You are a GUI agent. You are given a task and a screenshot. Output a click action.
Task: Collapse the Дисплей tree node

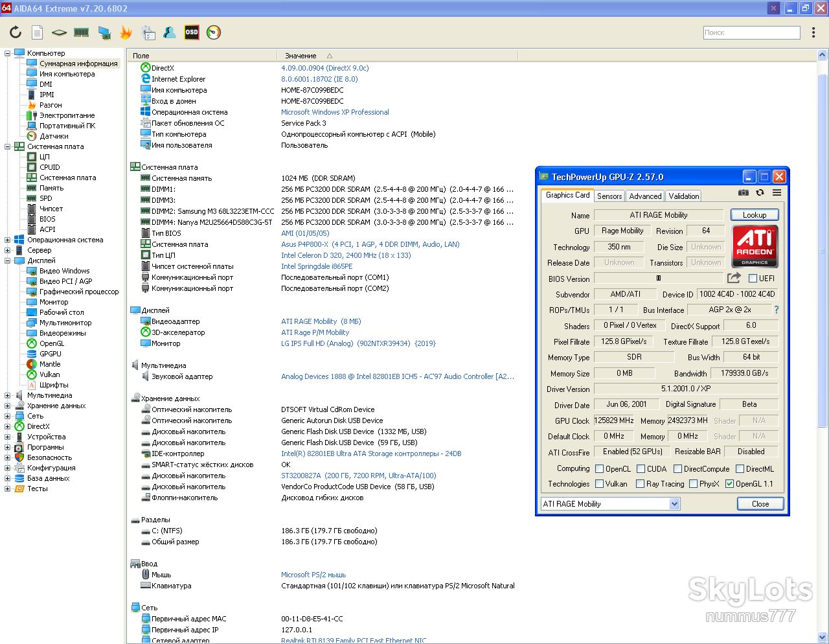click(7, 260)
